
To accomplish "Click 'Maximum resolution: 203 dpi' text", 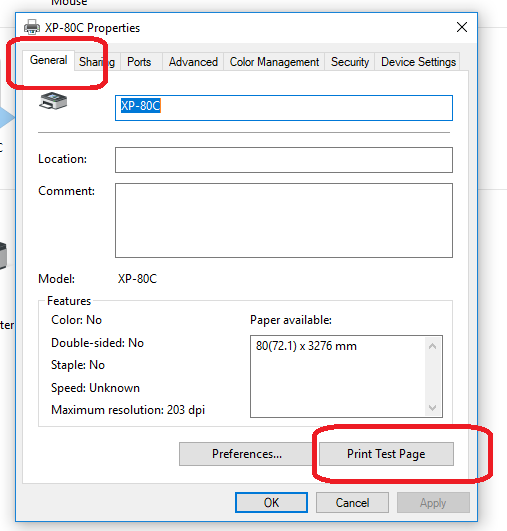I will point(128,410).
